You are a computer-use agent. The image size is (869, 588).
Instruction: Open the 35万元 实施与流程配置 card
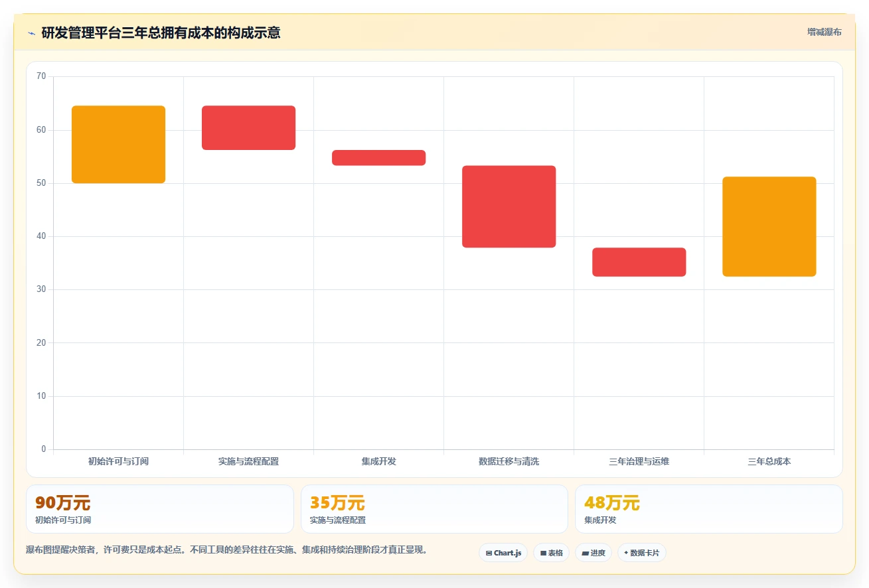pos(434,509)
